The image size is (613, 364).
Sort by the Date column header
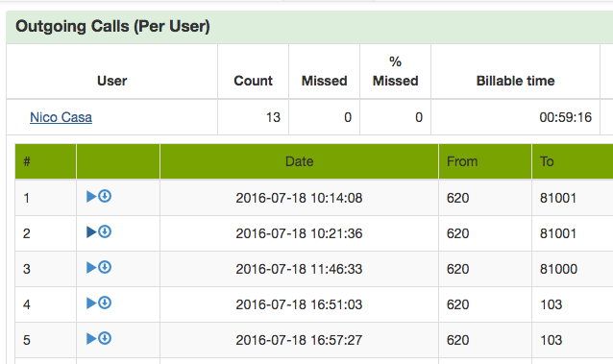click(299, 161)
